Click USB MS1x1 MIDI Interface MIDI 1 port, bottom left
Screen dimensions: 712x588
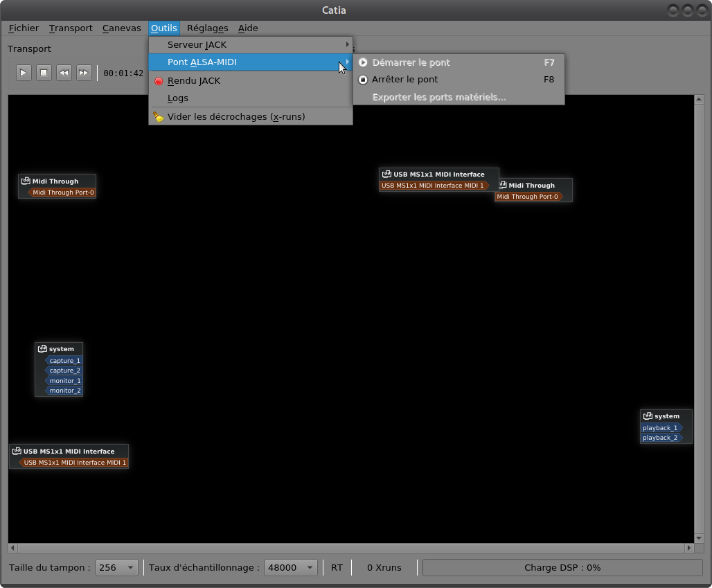pos(73,462)
